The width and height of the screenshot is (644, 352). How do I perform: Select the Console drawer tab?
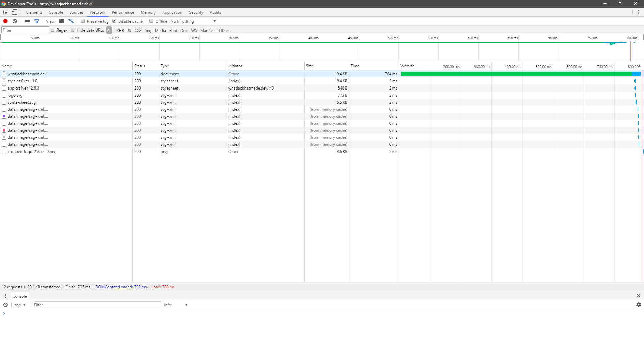point(20,296)
